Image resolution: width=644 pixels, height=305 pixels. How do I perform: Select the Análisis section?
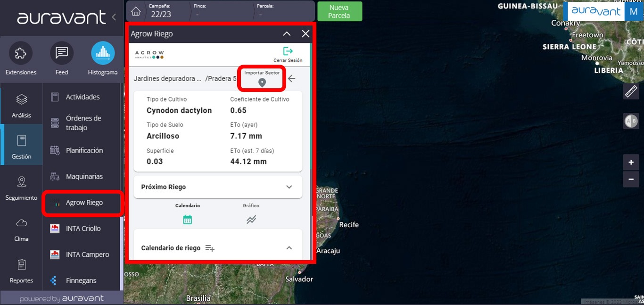[x=21, y=105]
